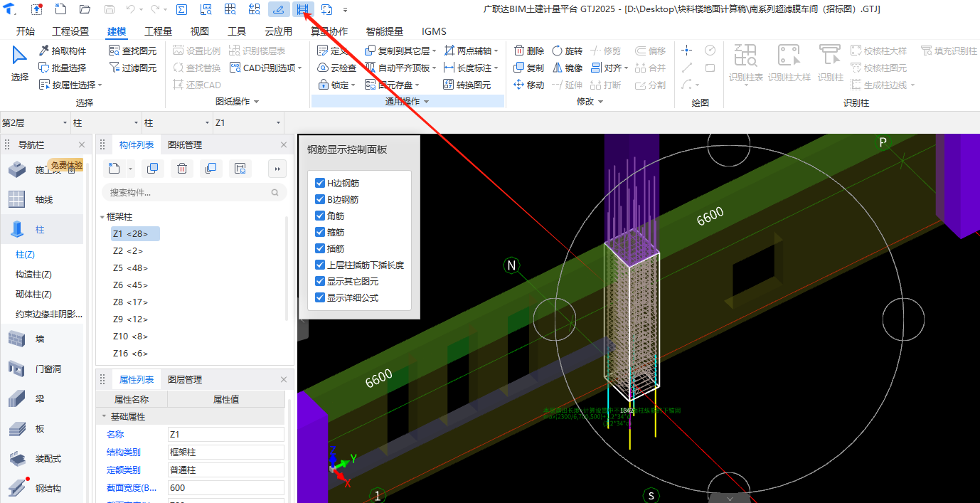Click the large 选择 arrow tool
Screen dimensions: 980x503
coord(20,63)
